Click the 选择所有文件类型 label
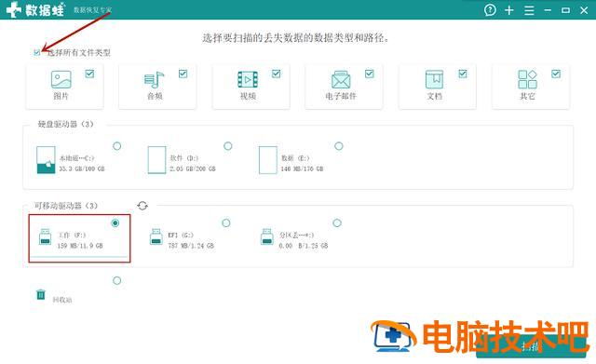596x364 pixels. point(78,52)
